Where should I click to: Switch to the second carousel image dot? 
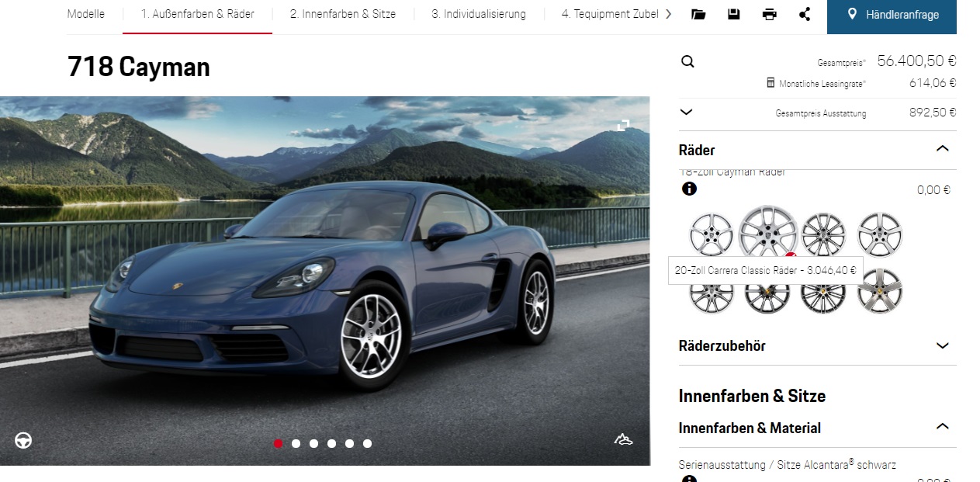(296, 443)
